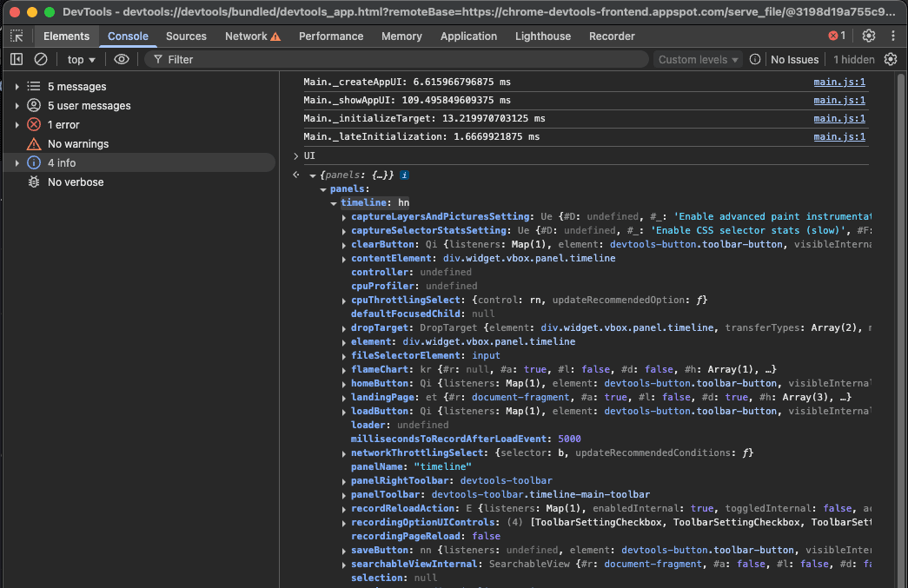Select the 1 error sidebar item
This screenshot has height=588, width=908.
click(x=63, y=125)
